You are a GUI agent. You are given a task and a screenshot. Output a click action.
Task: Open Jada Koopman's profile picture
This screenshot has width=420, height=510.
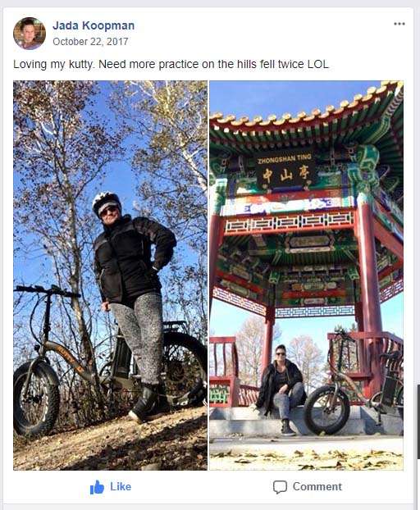(30, 33)
